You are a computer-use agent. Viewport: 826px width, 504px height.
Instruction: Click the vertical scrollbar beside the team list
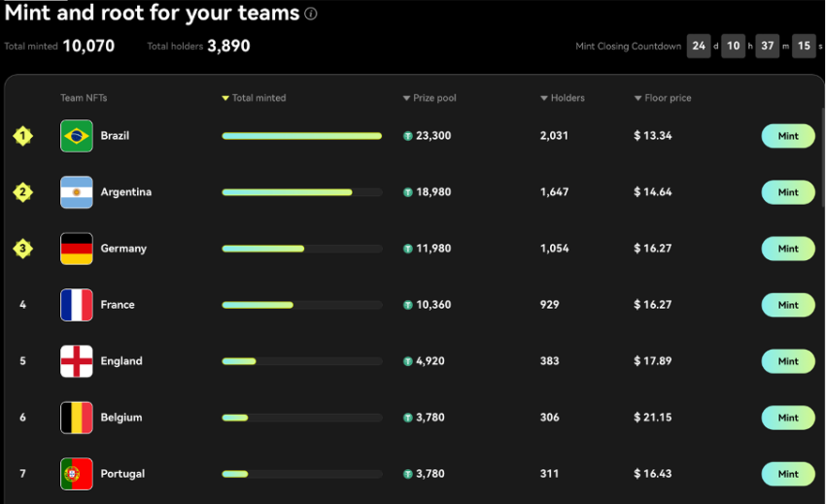(x=823, y=158)
